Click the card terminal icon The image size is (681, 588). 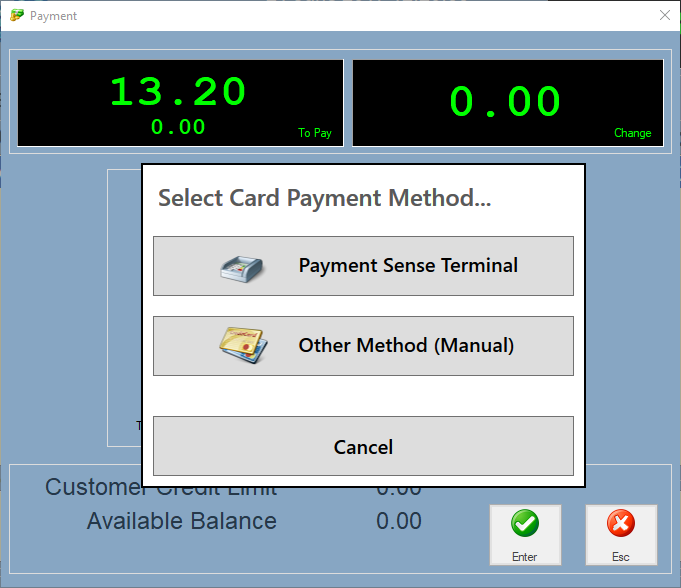pos(241,267)
